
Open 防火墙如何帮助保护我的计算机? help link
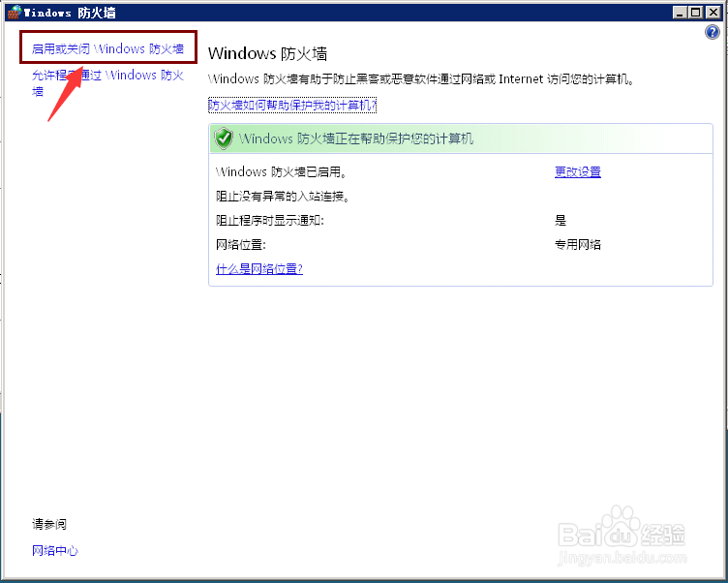[292, 105]
